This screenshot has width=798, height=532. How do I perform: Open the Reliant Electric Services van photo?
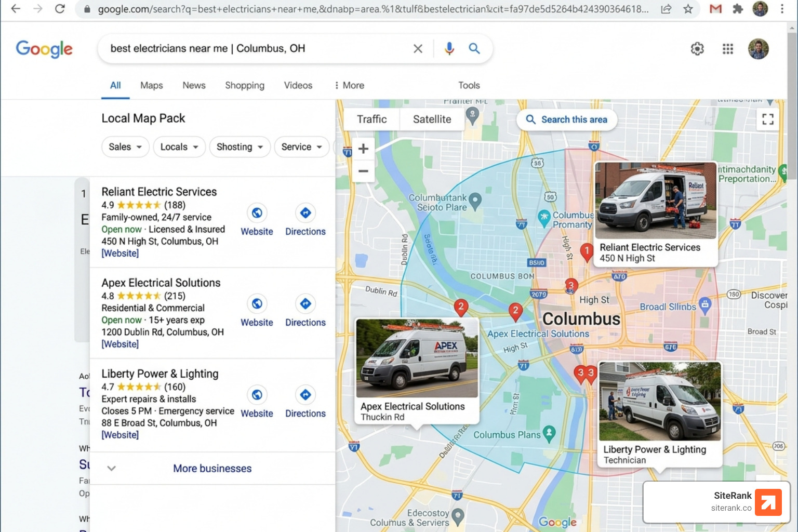(x=656, y=200)
